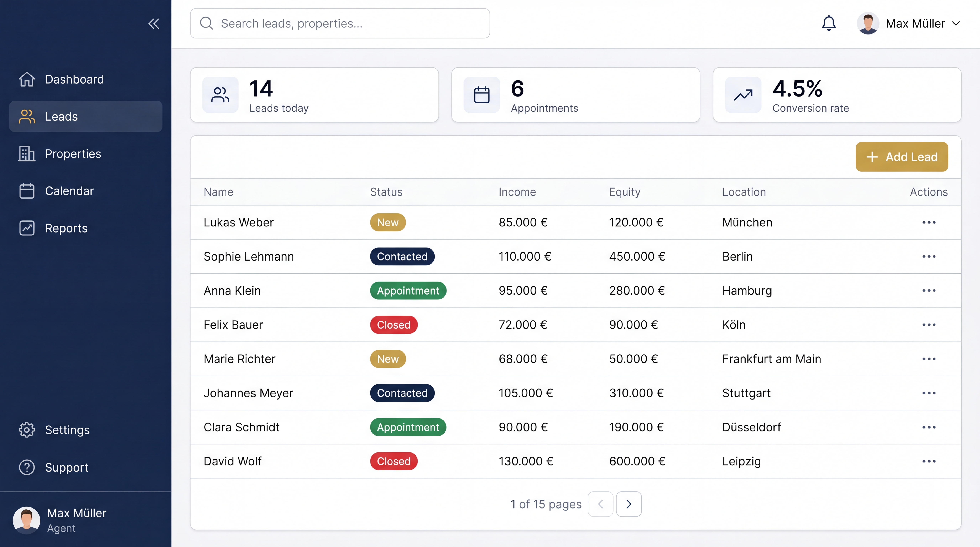Click income value 130.000 €

coord(526,461)
